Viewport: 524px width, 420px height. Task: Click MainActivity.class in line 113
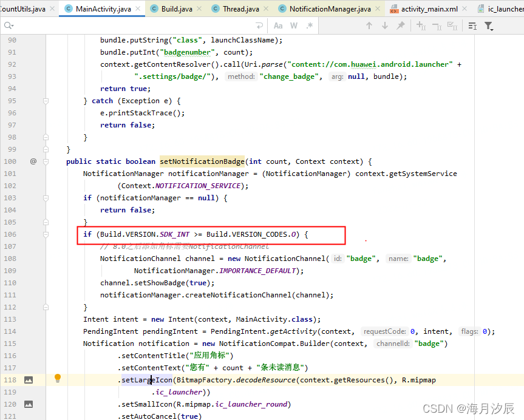pyautogui.click(x=274, y=319)
